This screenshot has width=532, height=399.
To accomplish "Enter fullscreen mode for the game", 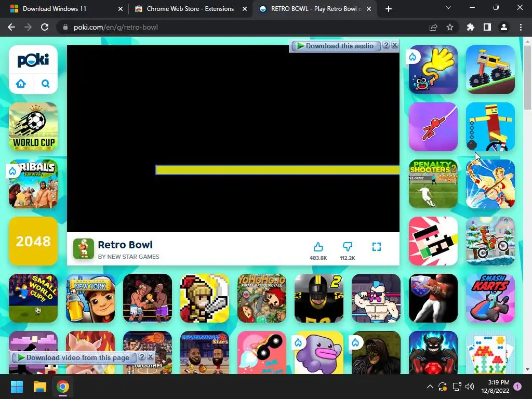I will 377,247.
